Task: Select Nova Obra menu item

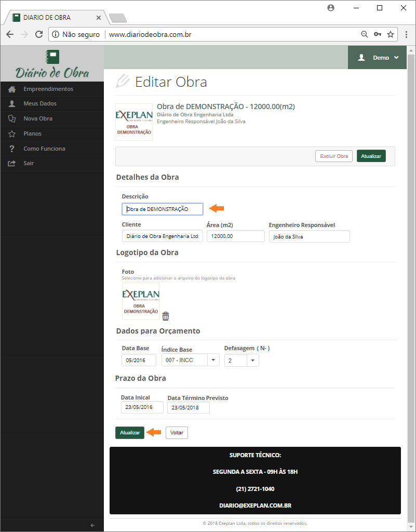Action: (52, 119)
